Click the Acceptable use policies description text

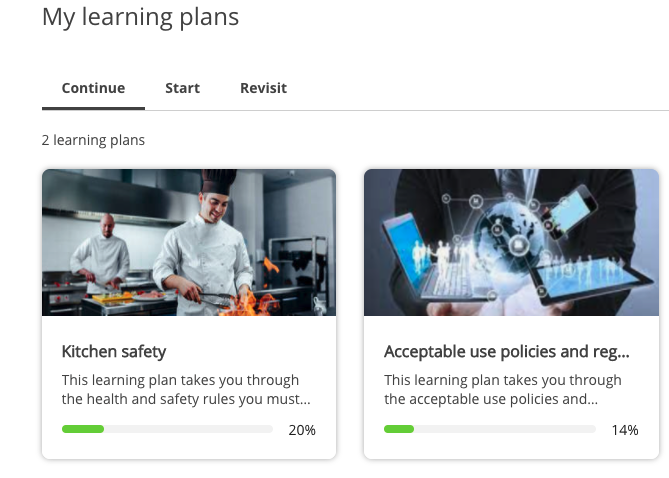503,390
